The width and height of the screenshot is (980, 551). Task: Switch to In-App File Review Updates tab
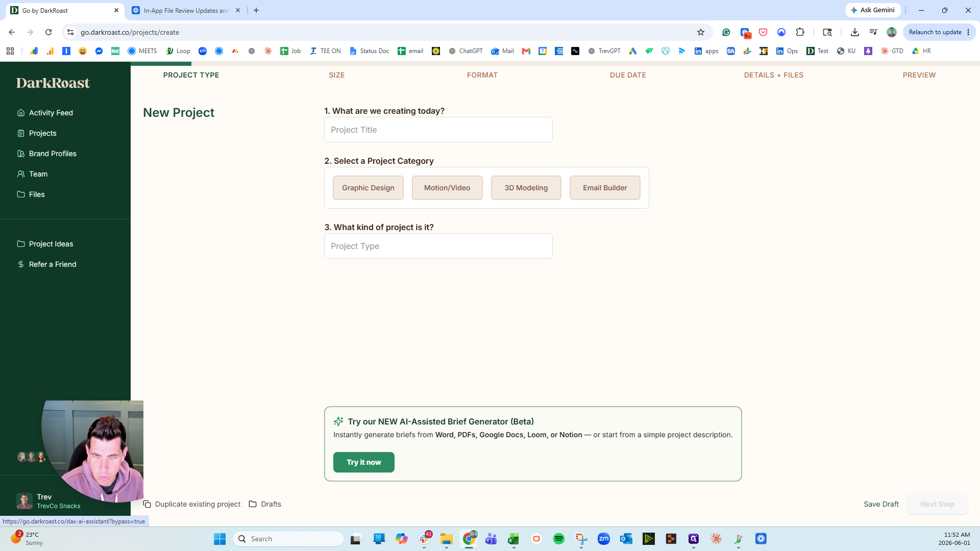pos(186,10)
